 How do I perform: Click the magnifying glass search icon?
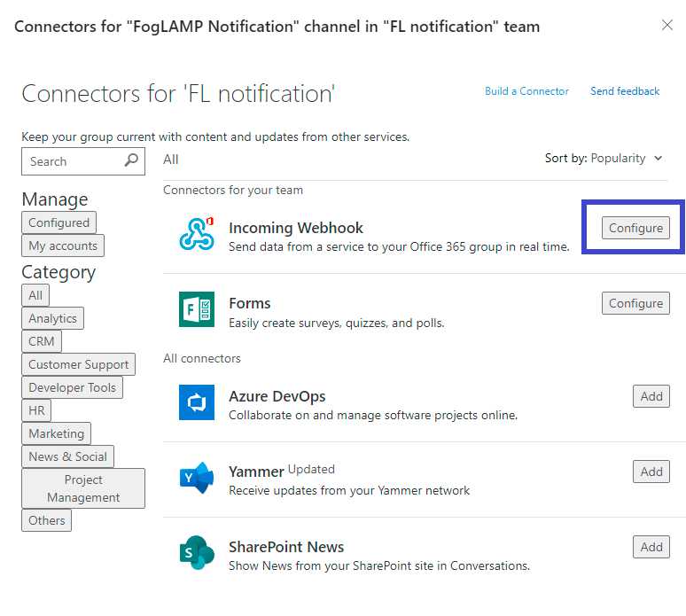click(132, 160)
